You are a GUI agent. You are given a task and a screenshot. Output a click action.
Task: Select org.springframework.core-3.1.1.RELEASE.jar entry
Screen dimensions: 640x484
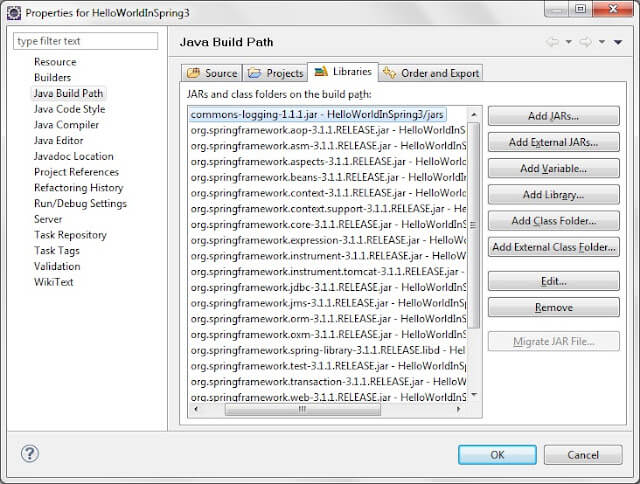[328, 224]
